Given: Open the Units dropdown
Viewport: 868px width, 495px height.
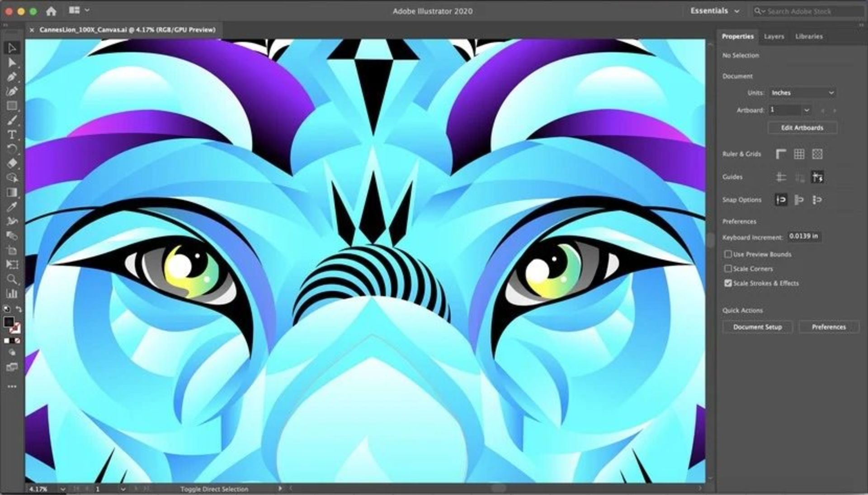Looking at the screenshot, I should 802,92.
